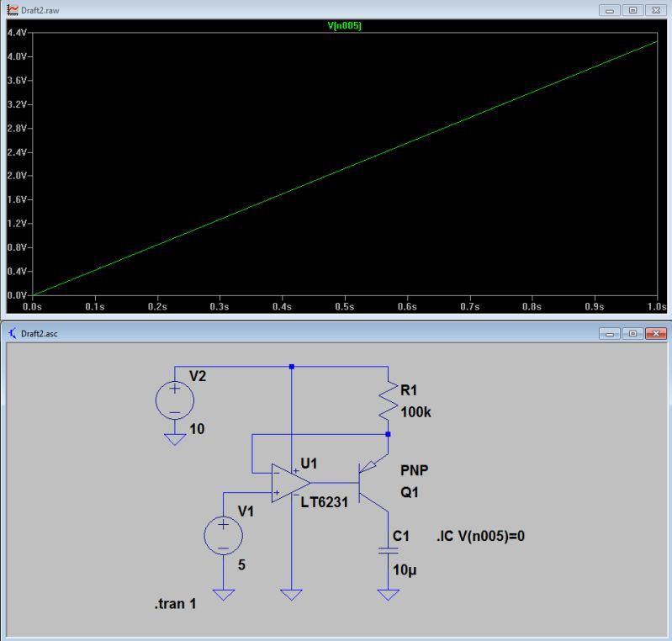This screenshot has width=672, height=641.
Task: Click the .IC V(n005)=0 directive text
Action: coord(480,536)
